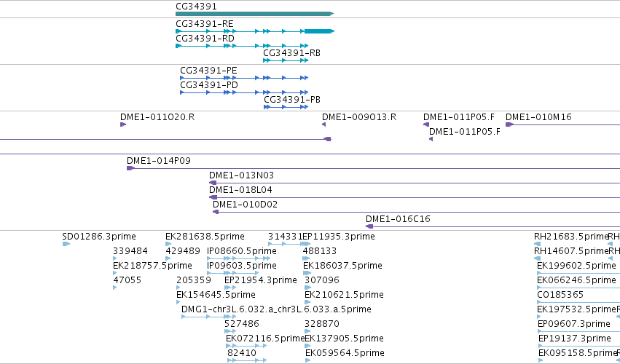Image resolution: width=620 pixels, height=364 pixels.
Task: Click the DME1-010D02 label
Action: [245, 205]
